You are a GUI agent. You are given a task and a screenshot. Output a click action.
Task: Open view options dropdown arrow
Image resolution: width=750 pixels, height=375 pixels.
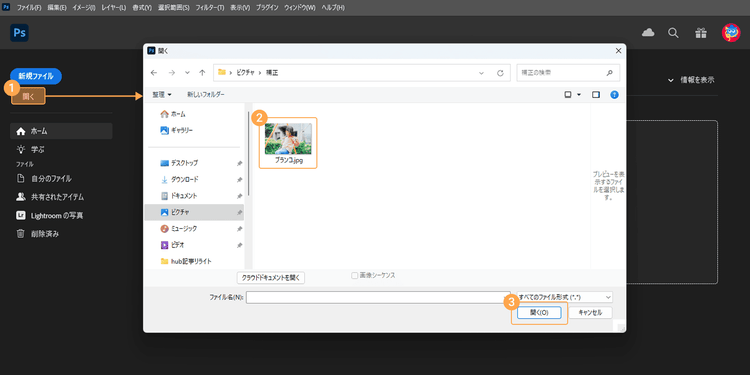click(579, 95)
